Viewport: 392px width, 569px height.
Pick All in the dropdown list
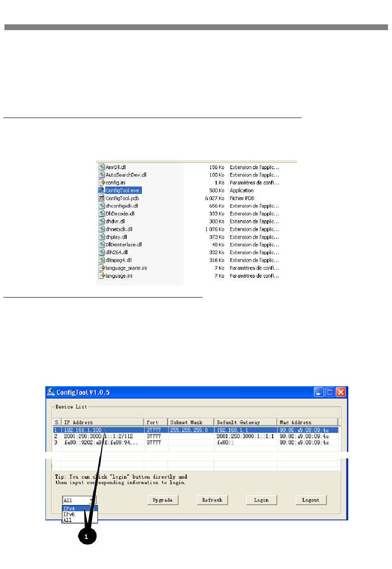coord(68,520)
